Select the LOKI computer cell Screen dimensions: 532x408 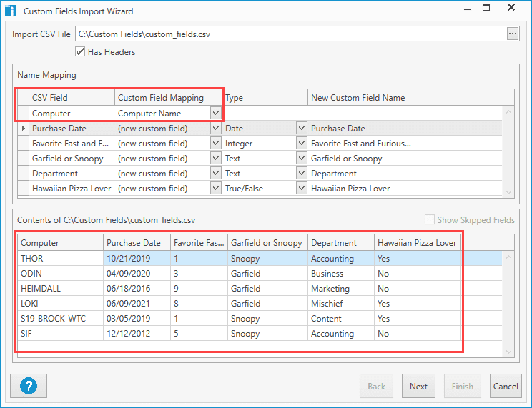(60, 303)
